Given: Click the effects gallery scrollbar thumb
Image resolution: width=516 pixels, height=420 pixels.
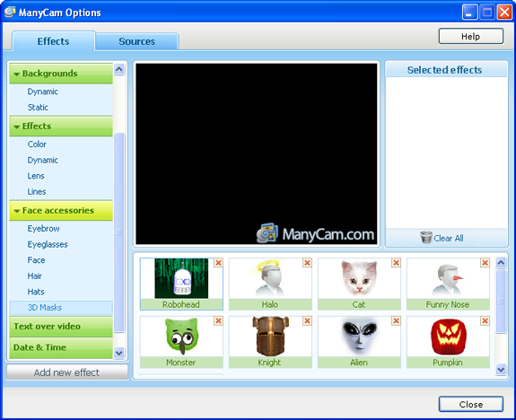Looking at the screenshot, I should (501, 302).
